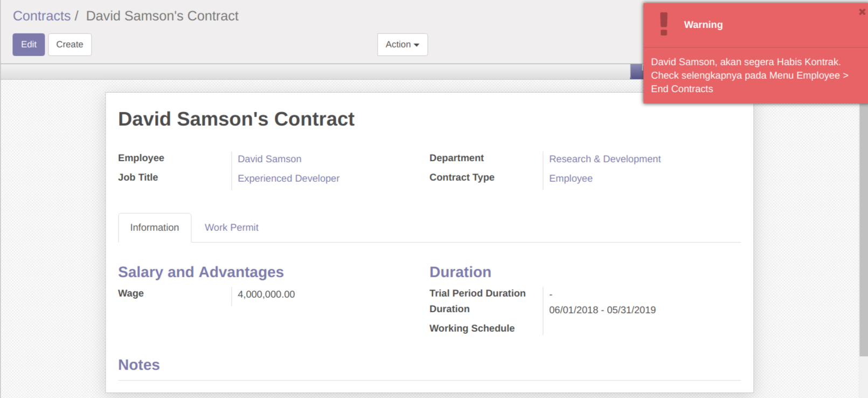The width and height of the screenshot is (868, 398).
Task: Switch to the Work Permit tab
Action: [231, 228]
